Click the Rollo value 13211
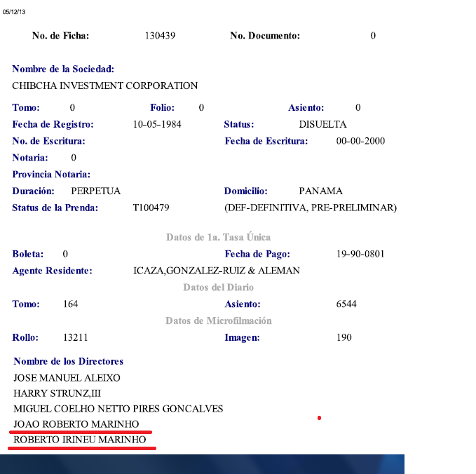The width and height of the screenshot is (476, 474). click(75, 337)
